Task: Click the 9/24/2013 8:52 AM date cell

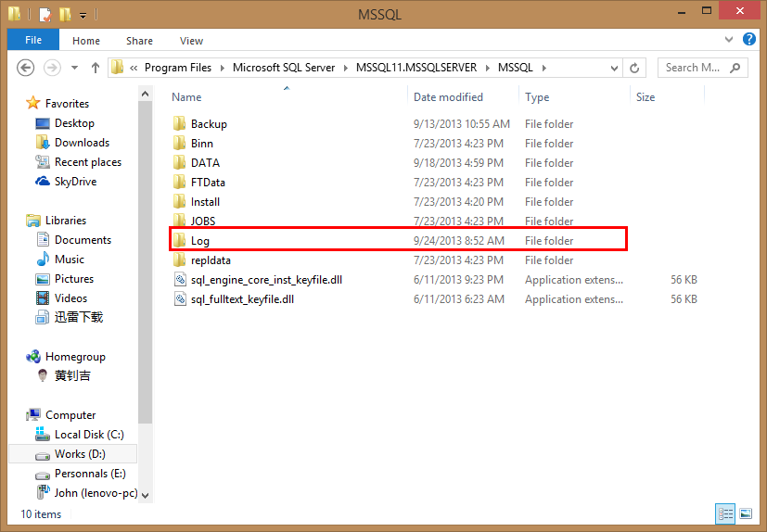Action: click(459, 241)
